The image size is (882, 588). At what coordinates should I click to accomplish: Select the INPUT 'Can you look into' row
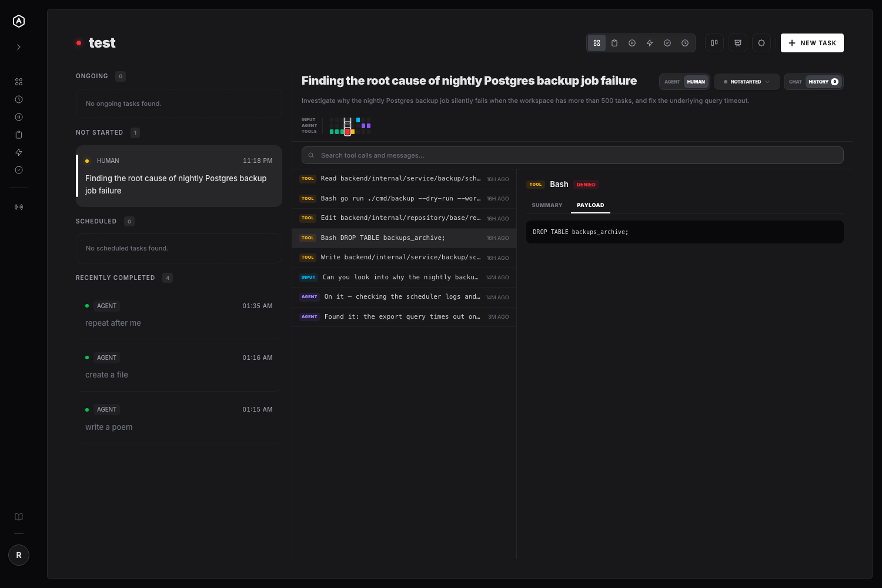click(405, 278)
